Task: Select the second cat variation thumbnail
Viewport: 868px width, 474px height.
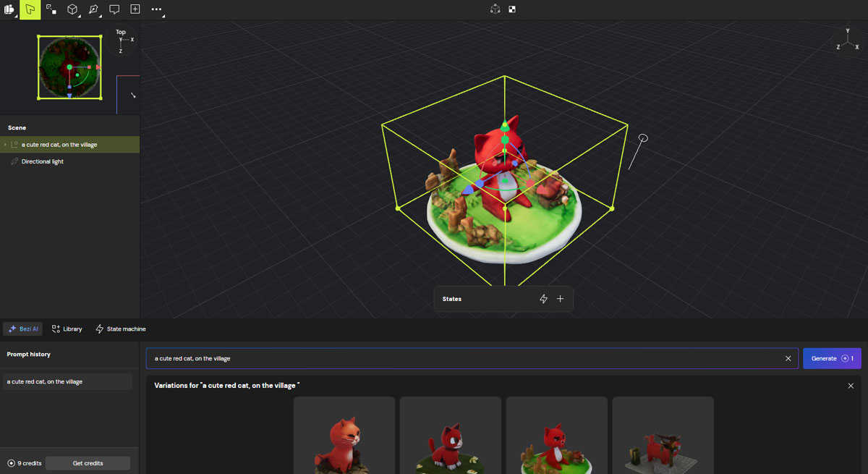Action: point(450,434)
